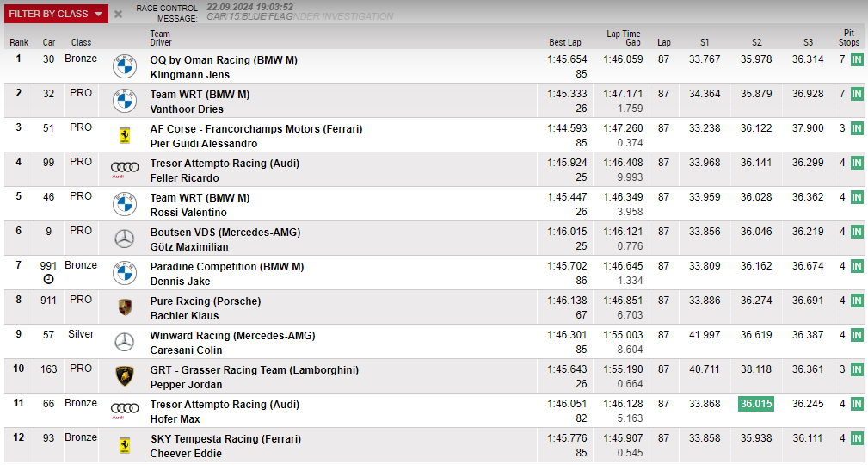Click lap time 1:55.003 for car 57

coord(624,335)
